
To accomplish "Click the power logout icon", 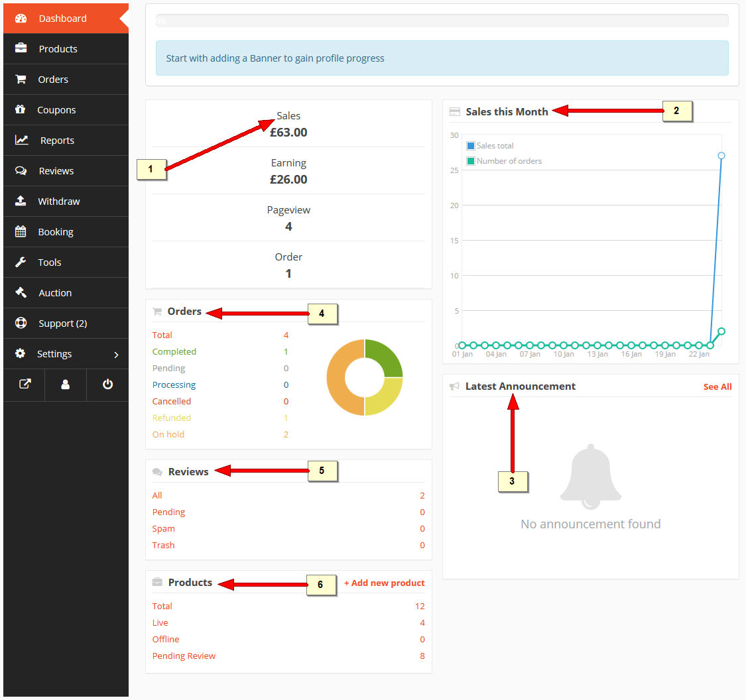I will point(108,384).
